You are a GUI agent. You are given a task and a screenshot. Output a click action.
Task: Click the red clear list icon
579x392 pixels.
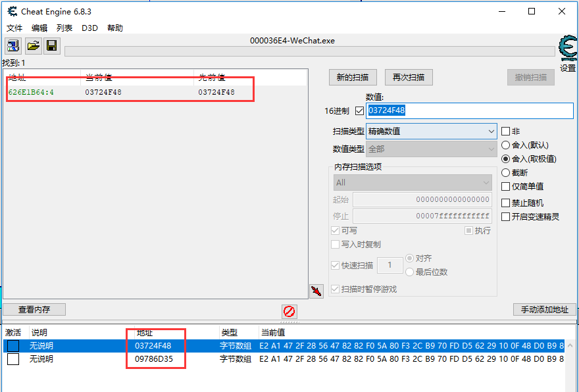pyautogui.click(x=289, y=312)
